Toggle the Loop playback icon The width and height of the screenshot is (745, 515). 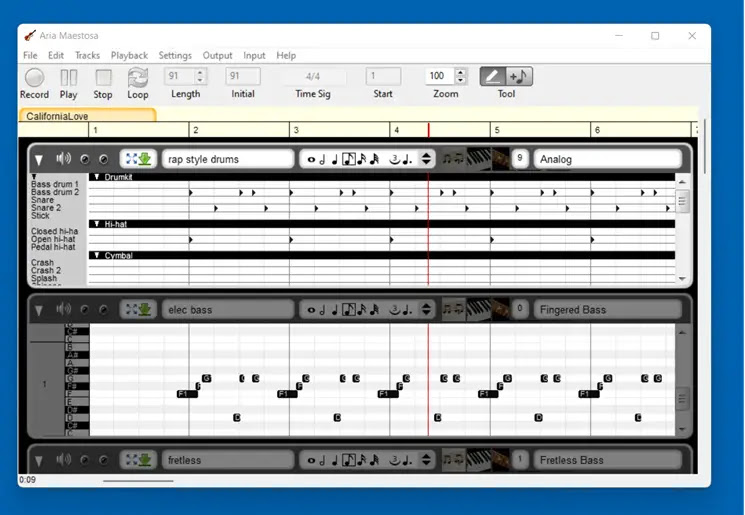[x=138, y=78]
